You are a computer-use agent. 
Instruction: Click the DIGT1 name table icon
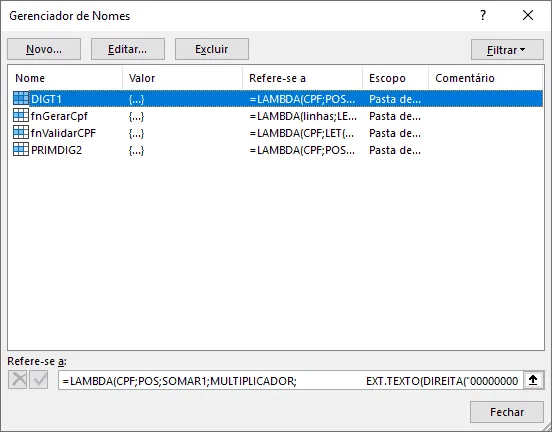pos(21,99)
